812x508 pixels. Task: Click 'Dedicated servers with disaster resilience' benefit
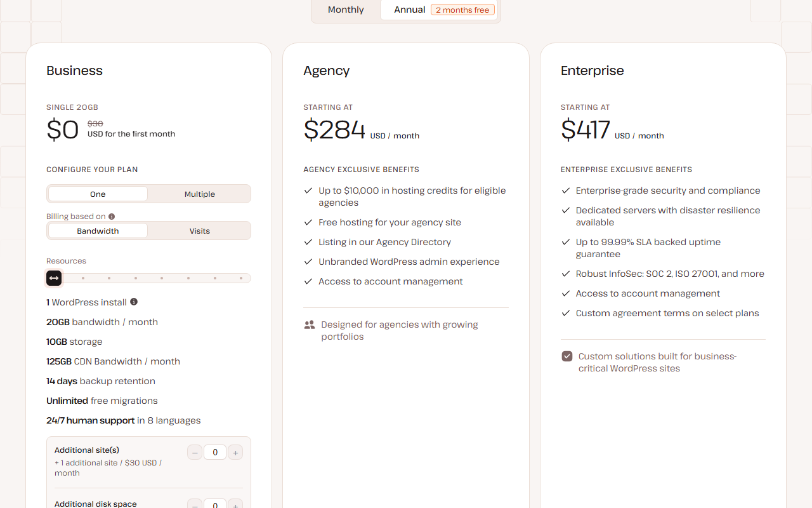coord(668,217)
